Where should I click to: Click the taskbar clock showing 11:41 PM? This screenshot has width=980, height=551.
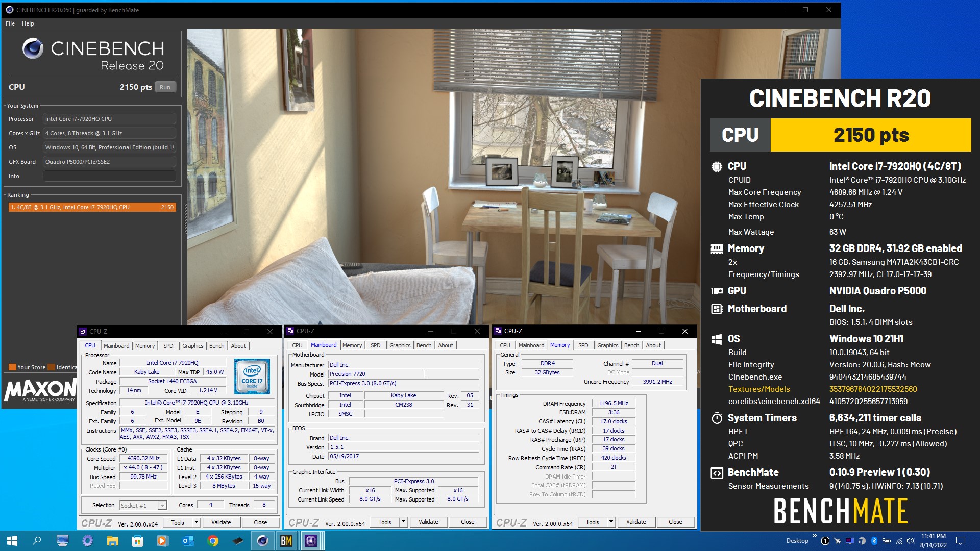pyautogui.click(x=933, y=541)
